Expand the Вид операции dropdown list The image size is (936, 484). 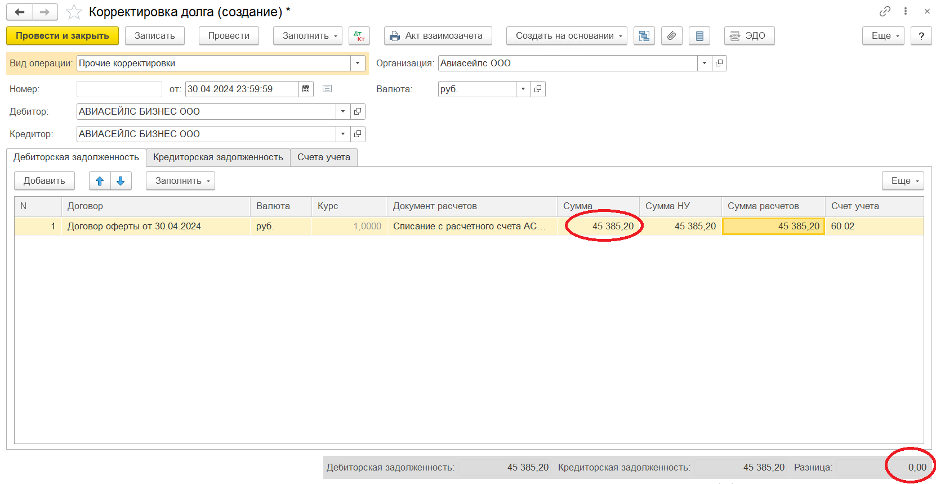pyautogui.click(x=357, y=63)
